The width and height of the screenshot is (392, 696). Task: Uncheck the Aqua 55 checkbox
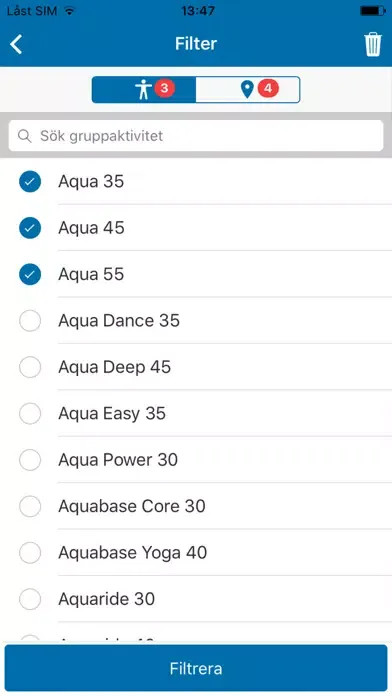pyautogui.click(x=30, y=274)
